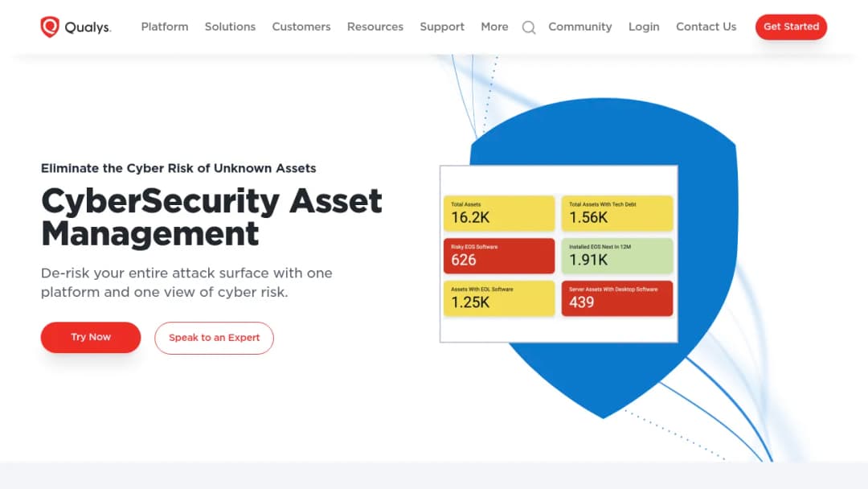Click the CyberSecurity Asset Management heading
868x489 pixels.
tap(211, 217)
